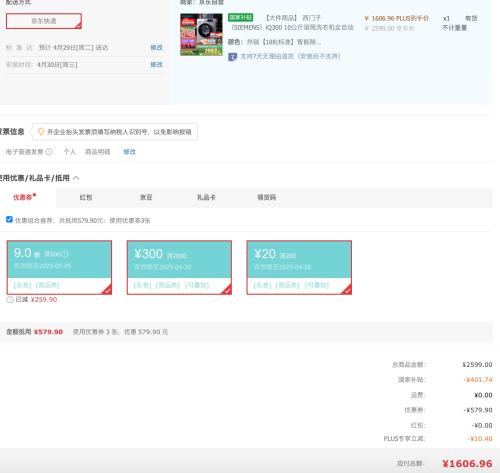Image resolution: width=500 pixels, height=473 pixels.
Task: Switch to the 京豆 tab
Action: pos(146,197)
